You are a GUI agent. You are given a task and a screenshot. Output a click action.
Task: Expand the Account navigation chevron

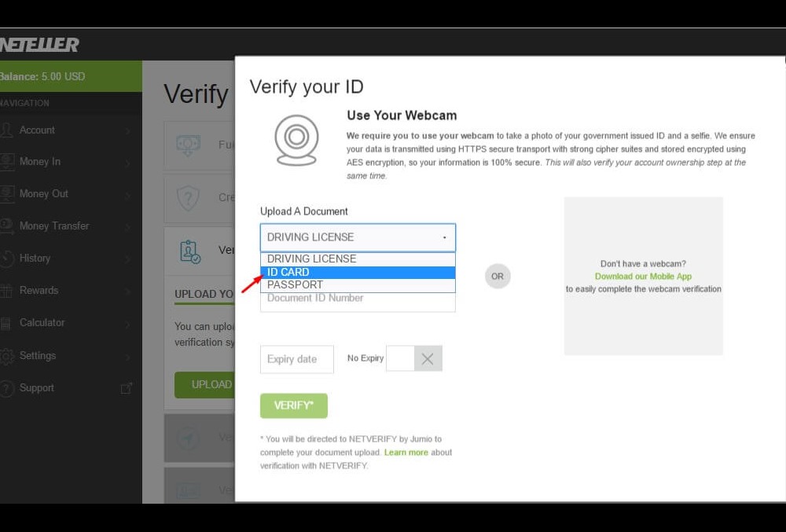pyautogui.click(x=128, y=130)
